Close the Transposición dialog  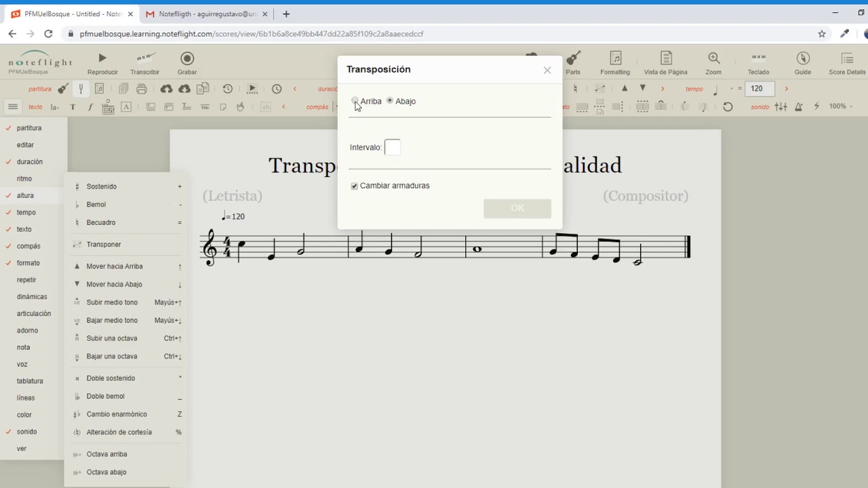click(x=547, y=70)
